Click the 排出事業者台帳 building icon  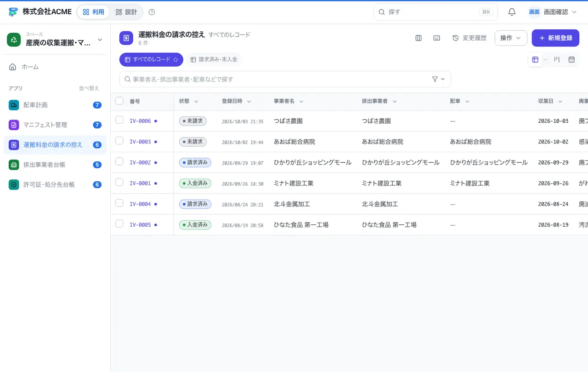pyautogui.click(x=14, y=165)
